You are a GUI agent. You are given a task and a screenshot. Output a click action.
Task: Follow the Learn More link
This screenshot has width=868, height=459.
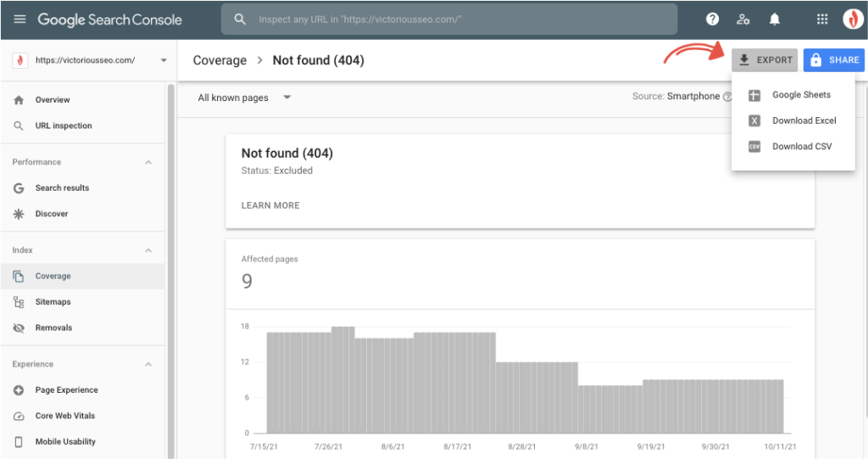click(x=270, y=205)
